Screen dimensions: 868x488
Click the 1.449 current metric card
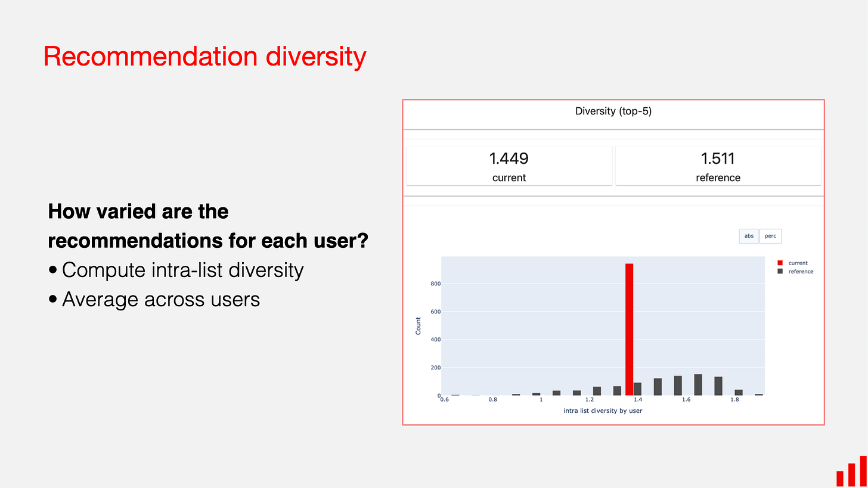[x=509, y=166]
